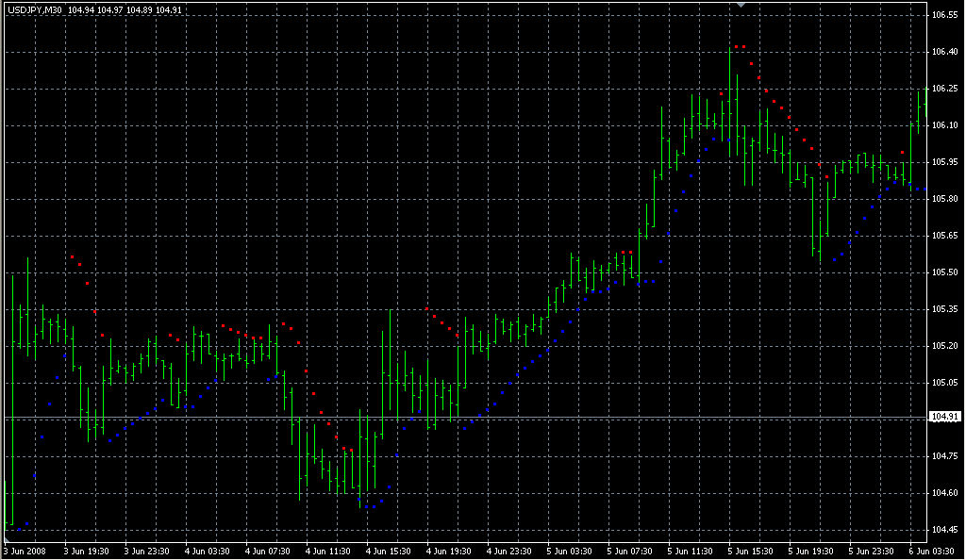Select the 4 Jun 11:30 time label
This screenshot has width=966, height=560.
click(329, 551)
